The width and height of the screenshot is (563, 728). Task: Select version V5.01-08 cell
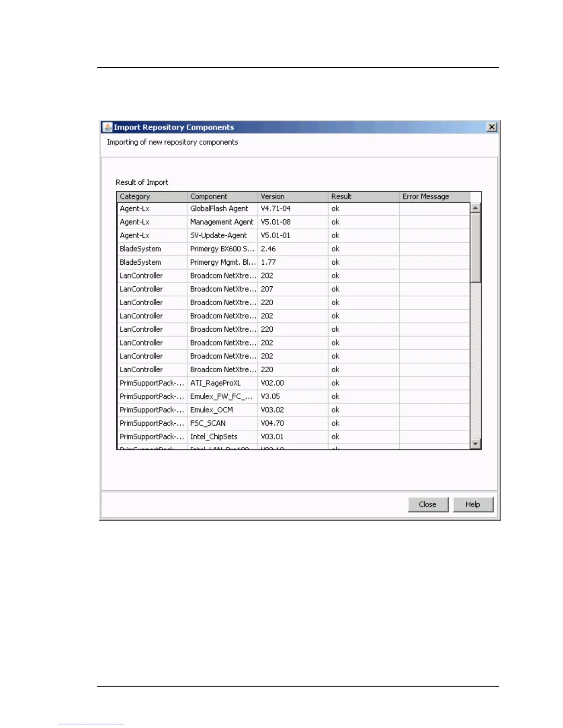[x=293, y=222]
